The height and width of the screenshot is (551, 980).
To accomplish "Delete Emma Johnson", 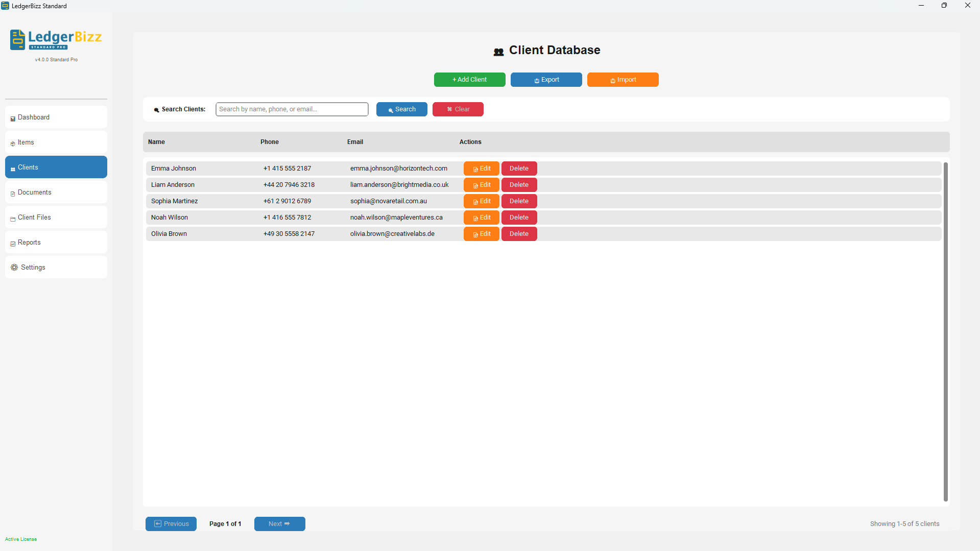I will pyautogui.click(x=519, y=169).
